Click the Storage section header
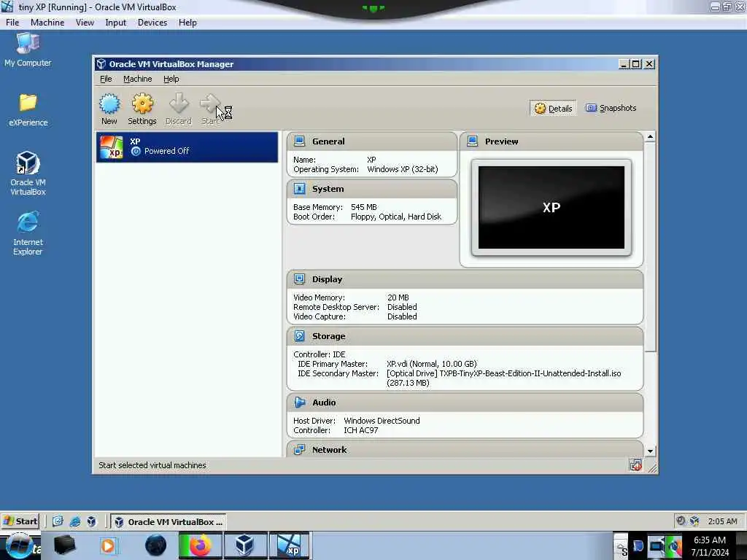 (465, 336)
